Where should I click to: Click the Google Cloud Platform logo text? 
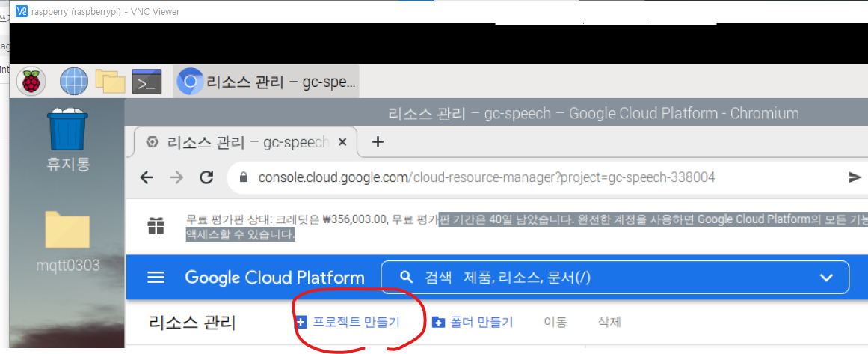click(274, 278)
